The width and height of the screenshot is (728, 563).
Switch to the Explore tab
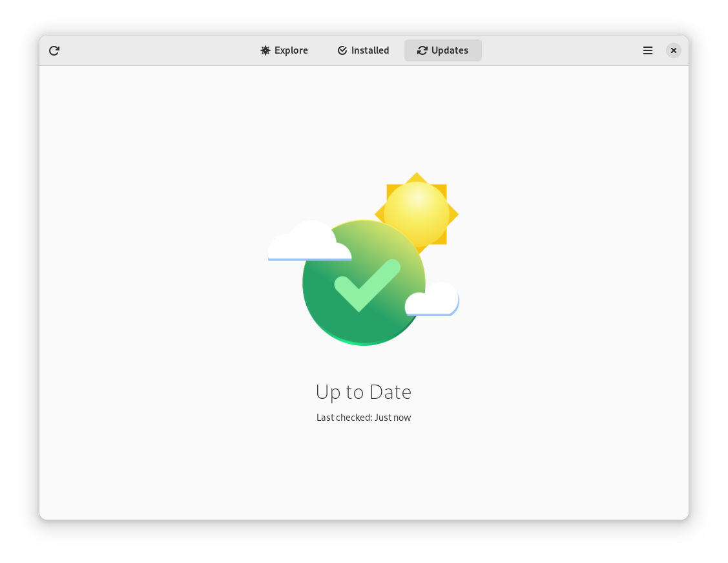pyautogui.click(x=284, y=50)
